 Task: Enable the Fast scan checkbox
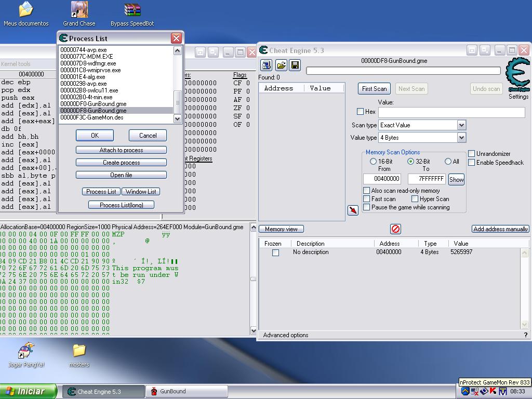[x=366, y=199]
